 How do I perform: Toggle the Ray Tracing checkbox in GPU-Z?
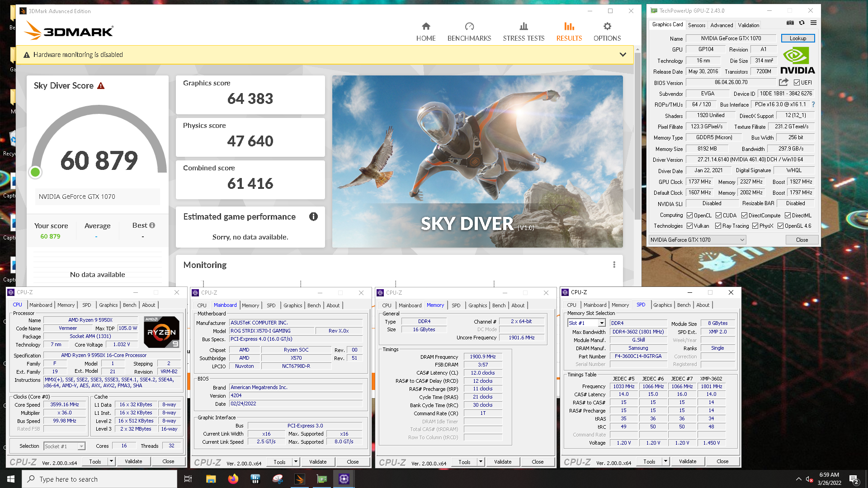(x=718, y=226)
